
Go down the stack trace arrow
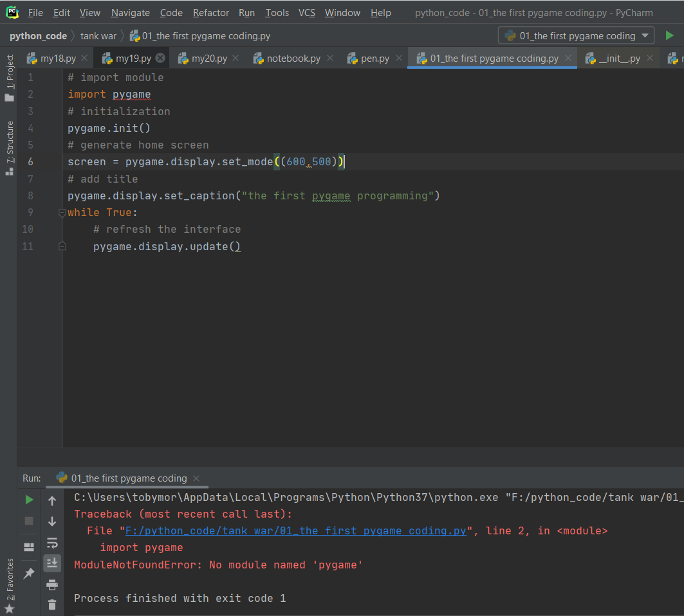52,521
